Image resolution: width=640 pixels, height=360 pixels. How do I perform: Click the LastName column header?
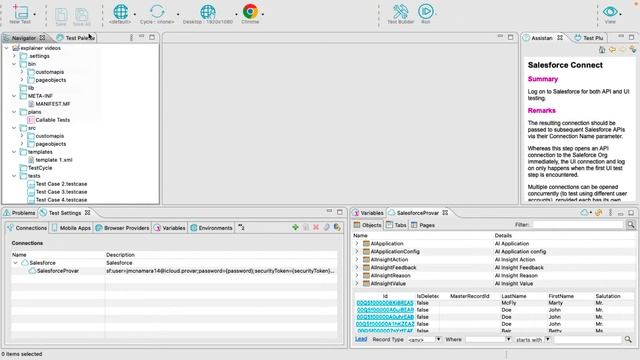click(x=513, y=296)
